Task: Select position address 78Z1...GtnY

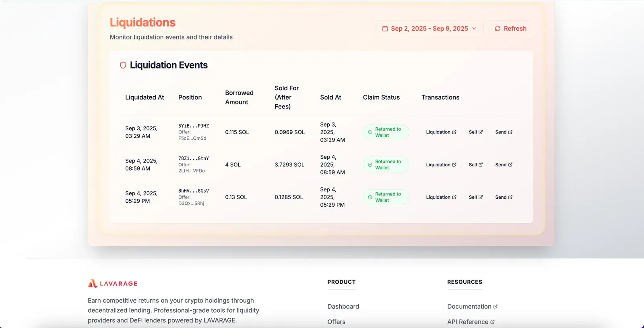Action: coord(194,158)
